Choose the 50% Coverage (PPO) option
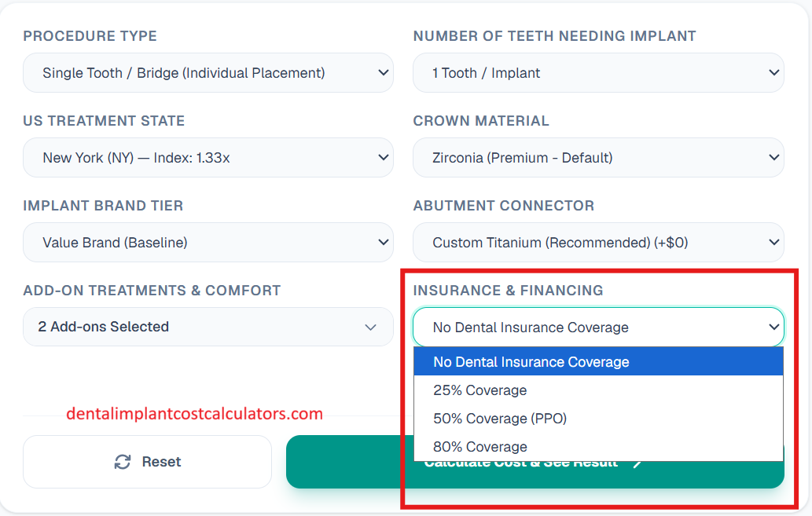 [x=598, y=418]
